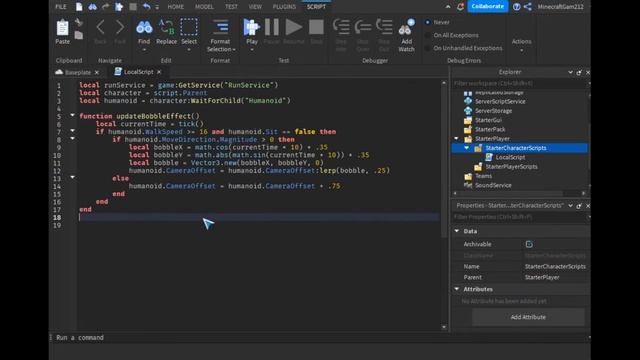Switch to the HOME ribbon tab
The height and width of the screenshot is (360, 640).
click(x=176, y=7)
